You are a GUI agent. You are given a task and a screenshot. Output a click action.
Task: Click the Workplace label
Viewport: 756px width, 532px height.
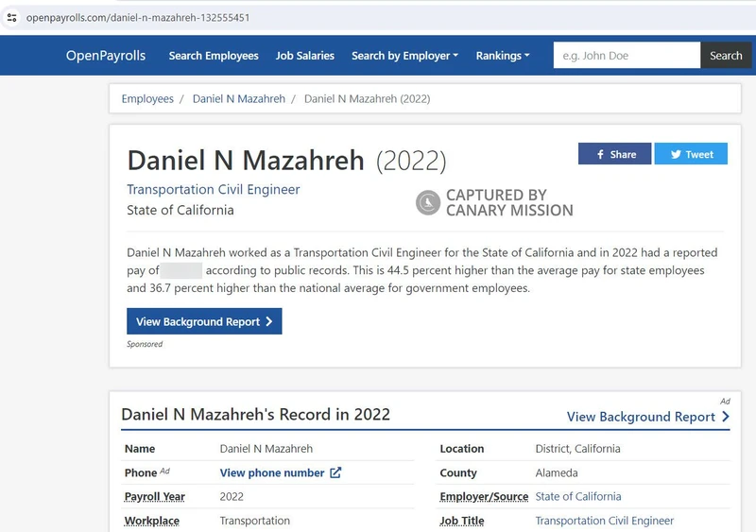coord(152,521)
